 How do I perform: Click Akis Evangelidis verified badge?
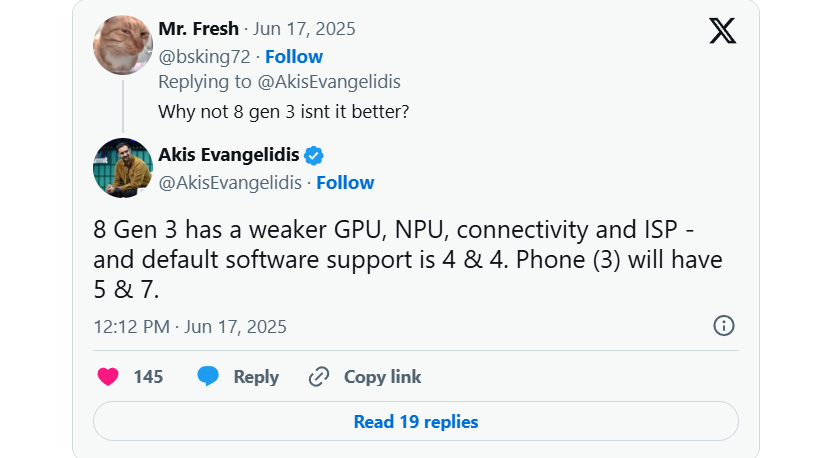[x=314, y=155]
